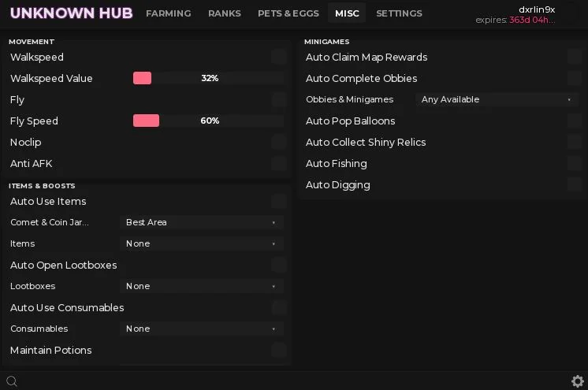The image size is (588, 390).
Task: Click the search magnifier icon
Action: tap(12, 381)
